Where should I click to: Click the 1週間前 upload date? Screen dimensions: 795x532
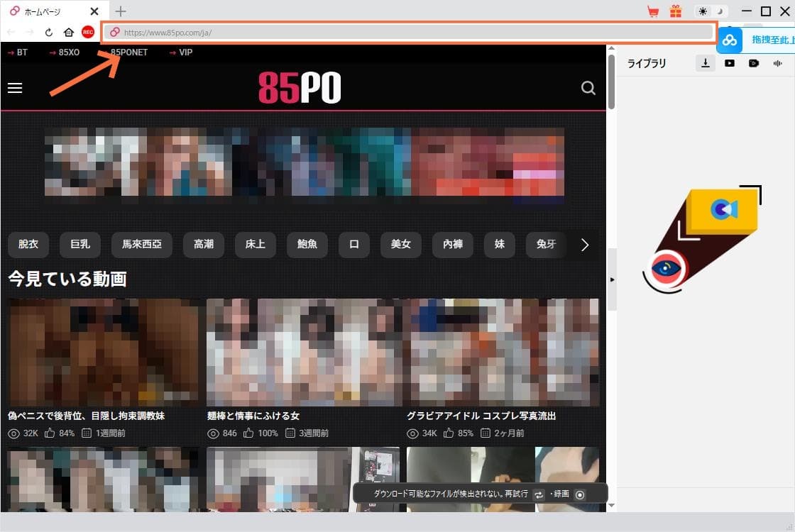[111, 433]
